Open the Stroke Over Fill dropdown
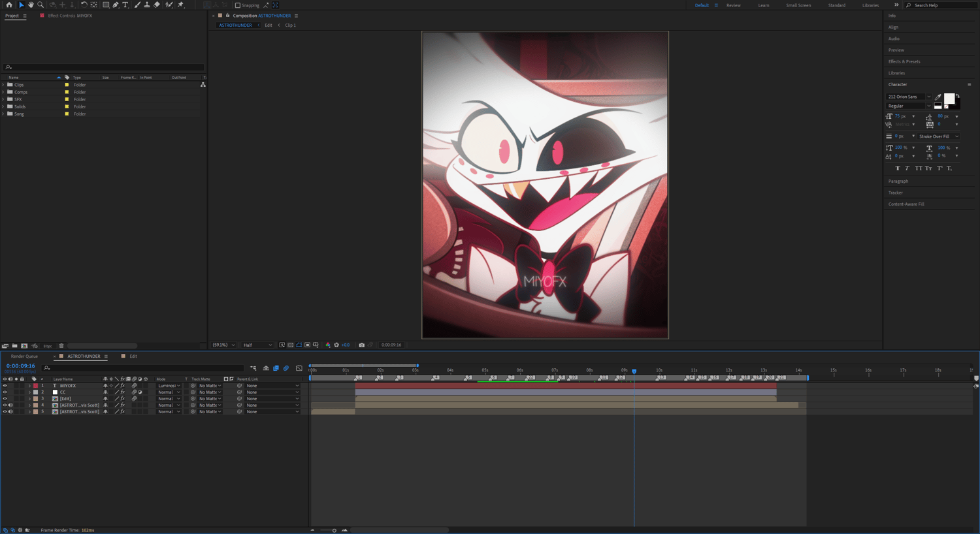The width and height of the screenshot is (980, 534). tap(938, 136)
